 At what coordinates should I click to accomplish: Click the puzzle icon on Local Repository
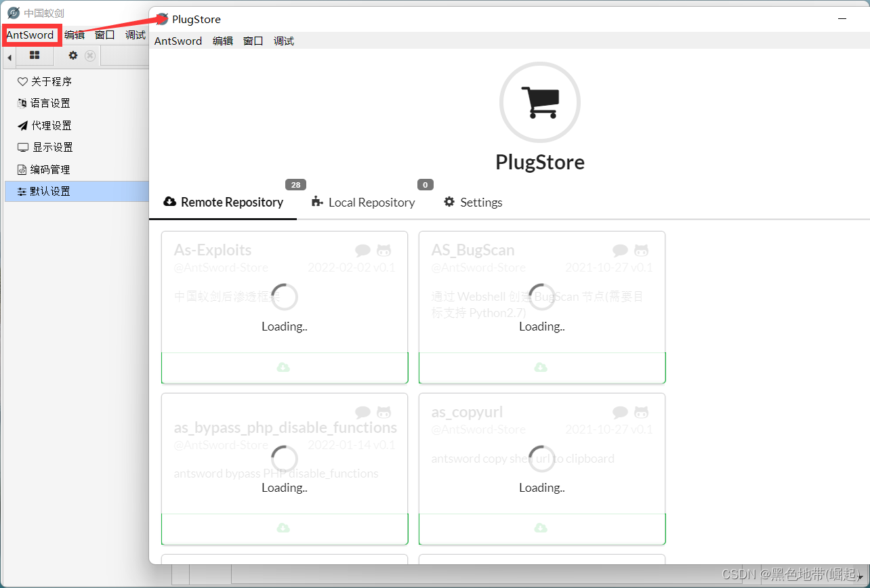[317, 202]
